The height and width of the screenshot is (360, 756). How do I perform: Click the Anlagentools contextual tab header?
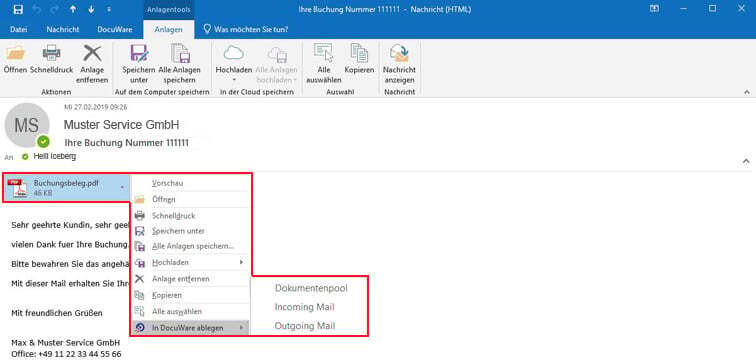click(169, 10)
